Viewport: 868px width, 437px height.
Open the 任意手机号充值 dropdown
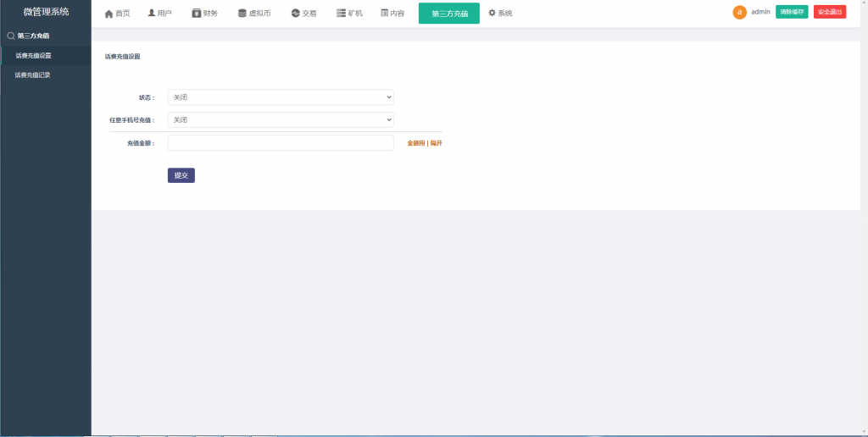pos(281,120)
